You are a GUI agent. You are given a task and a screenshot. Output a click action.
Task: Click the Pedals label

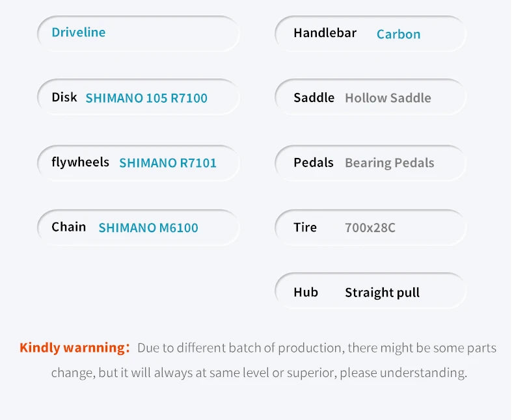(313, 163)
